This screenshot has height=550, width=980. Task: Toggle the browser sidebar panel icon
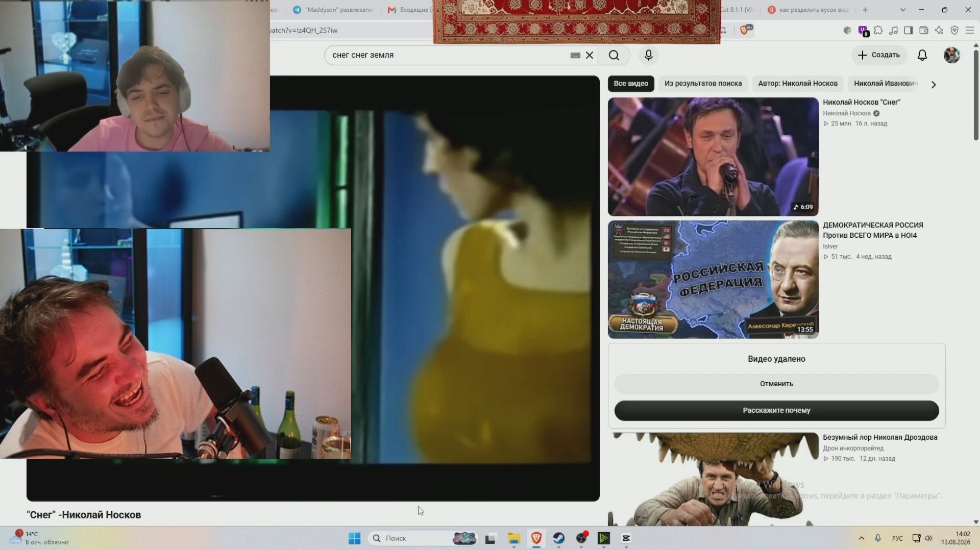click(x=909, y=31)
